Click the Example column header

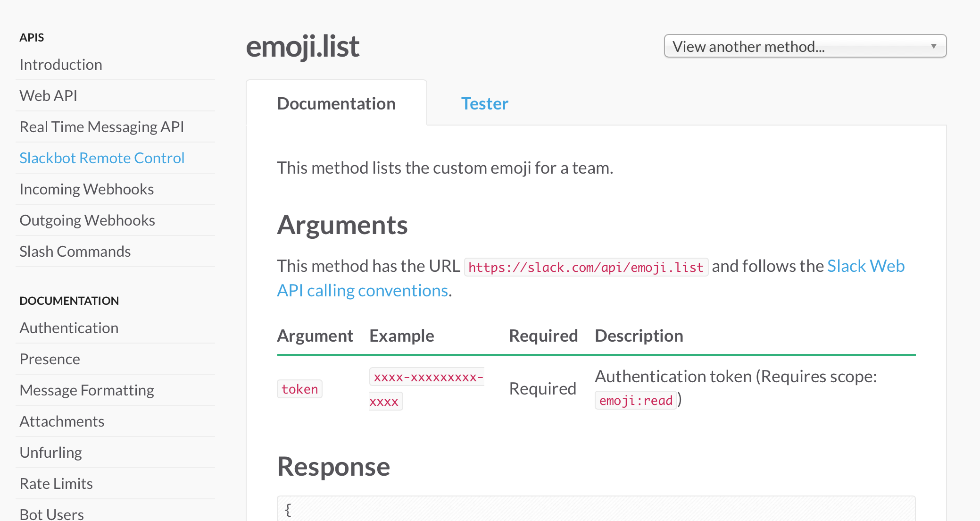402,336
